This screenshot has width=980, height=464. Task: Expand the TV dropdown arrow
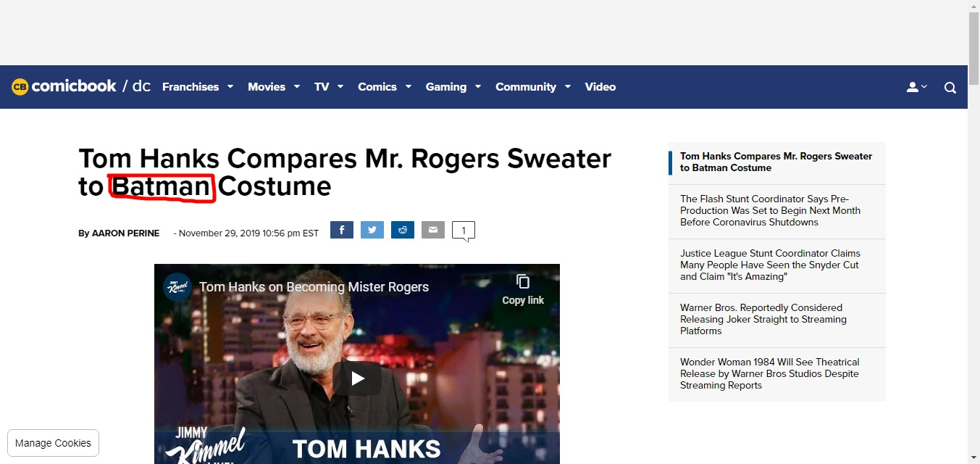point(340,86)
